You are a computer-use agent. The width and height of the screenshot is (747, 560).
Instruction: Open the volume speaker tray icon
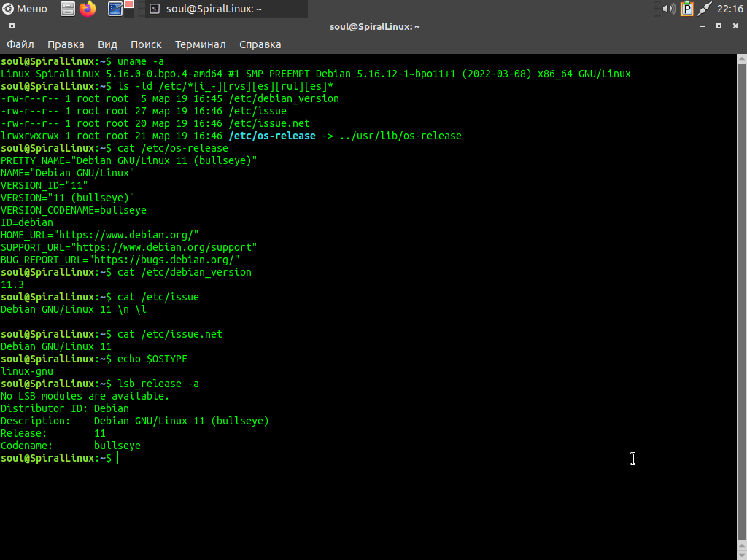[669, 9]
